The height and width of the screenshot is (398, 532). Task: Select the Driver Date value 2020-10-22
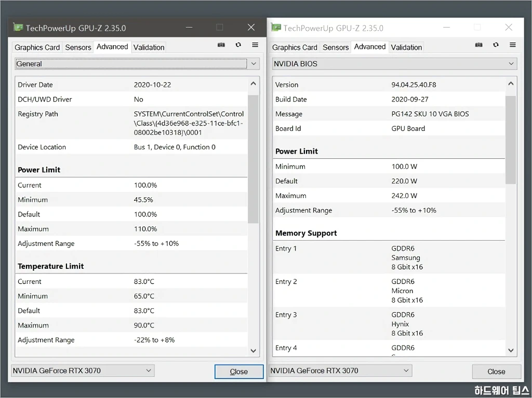(x=152, y=85)
